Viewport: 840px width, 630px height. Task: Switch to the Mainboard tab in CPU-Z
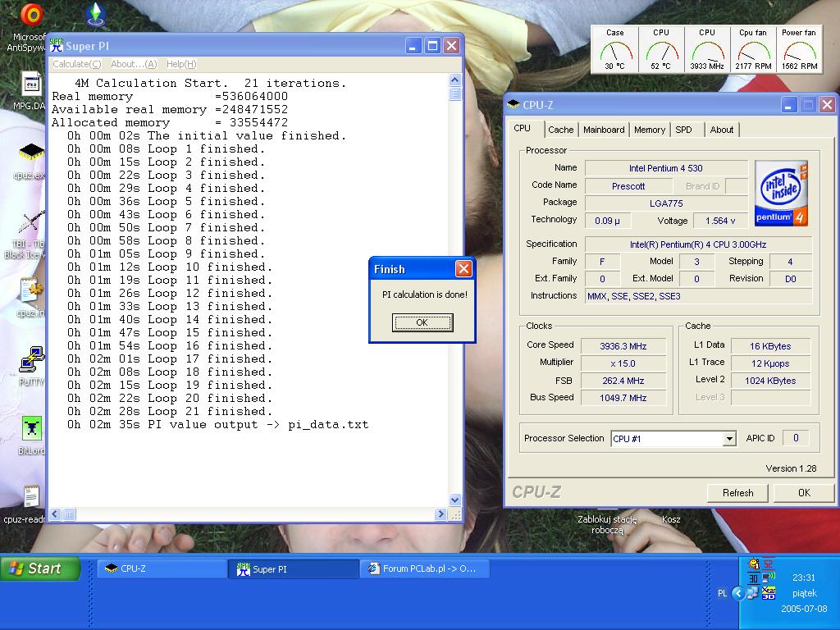click(x=604, y=130)
